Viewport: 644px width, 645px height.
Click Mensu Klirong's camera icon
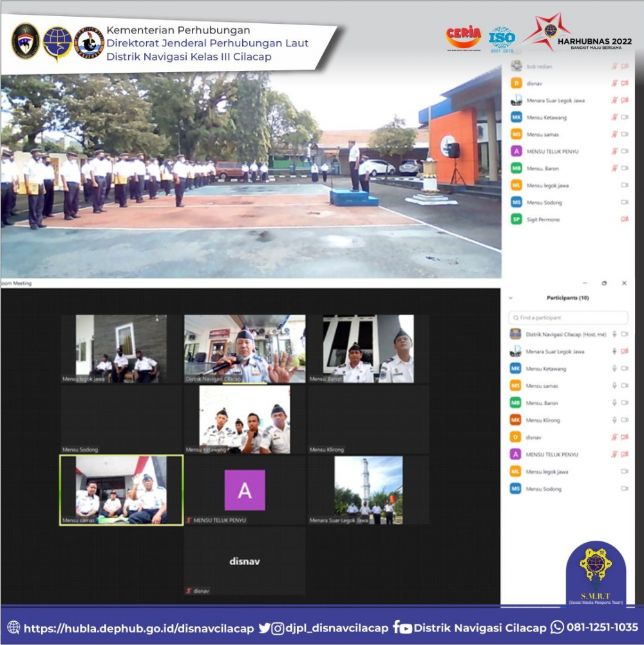point(625,420)
